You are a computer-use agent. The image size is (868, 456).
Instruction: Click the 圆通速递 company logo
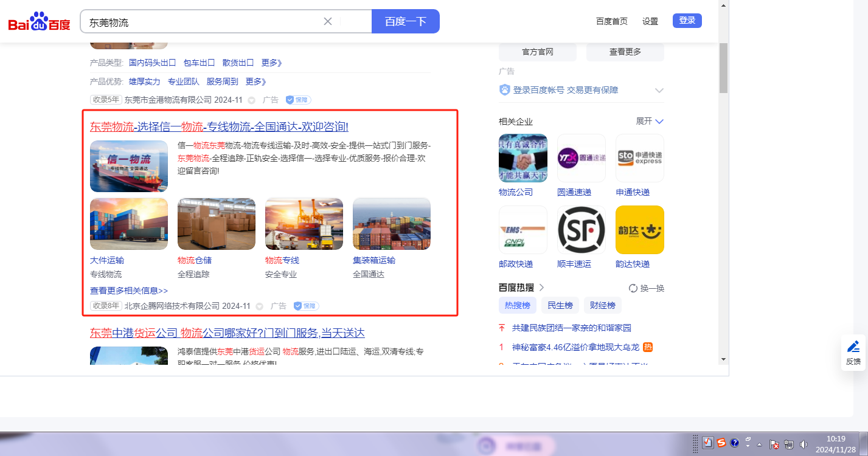pos(581,158)
